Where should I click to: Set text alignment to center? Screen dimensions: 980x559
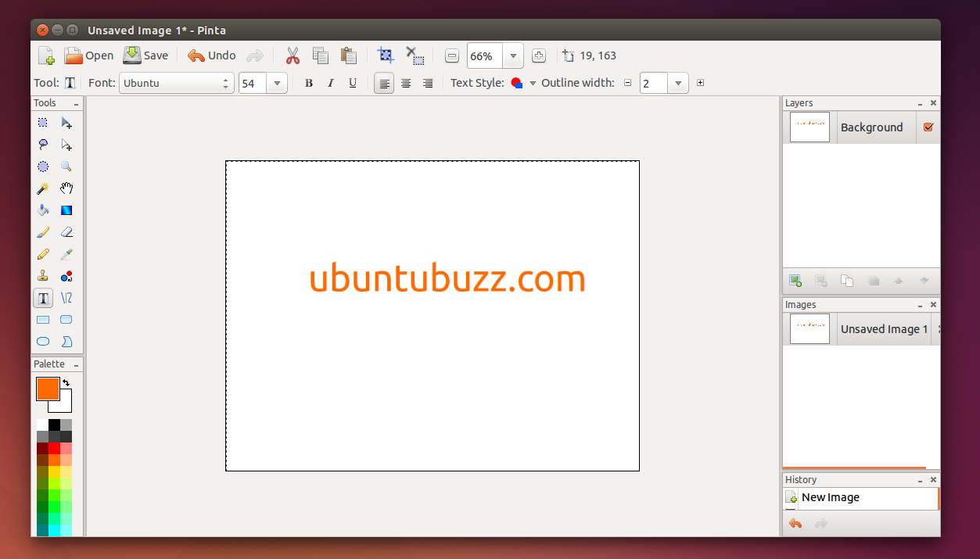coord(406,83)
